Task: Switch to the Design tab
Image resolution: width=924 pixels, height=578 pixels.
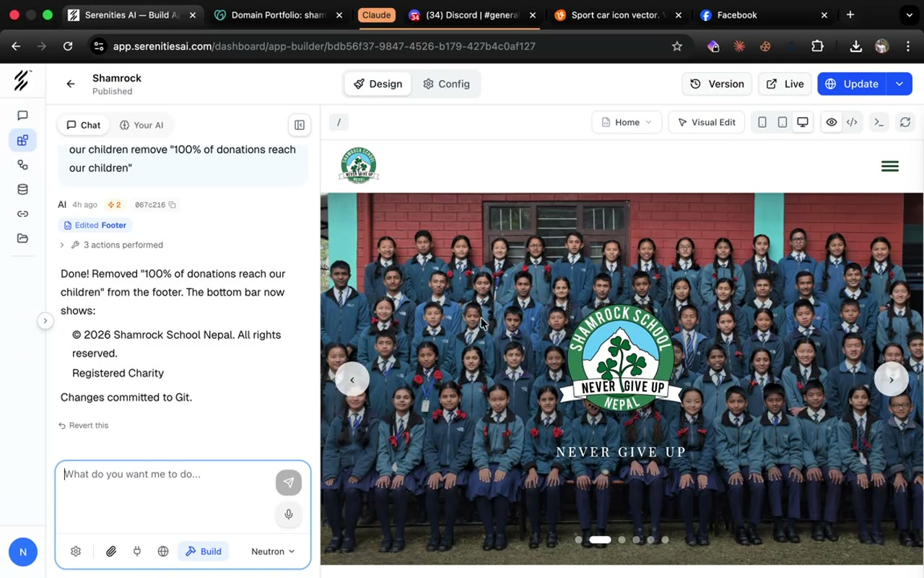Action: pos(378,84)
